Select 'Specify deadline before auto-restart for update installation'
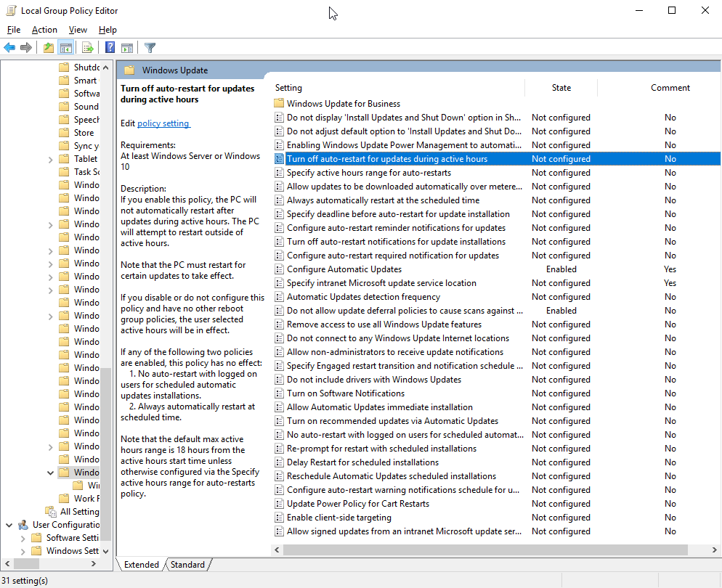This screenshot has width=722, height=588. coord(398,214)
